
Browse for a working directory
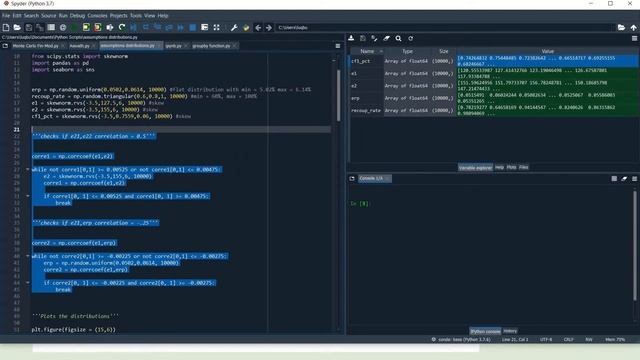coord(621,27)
